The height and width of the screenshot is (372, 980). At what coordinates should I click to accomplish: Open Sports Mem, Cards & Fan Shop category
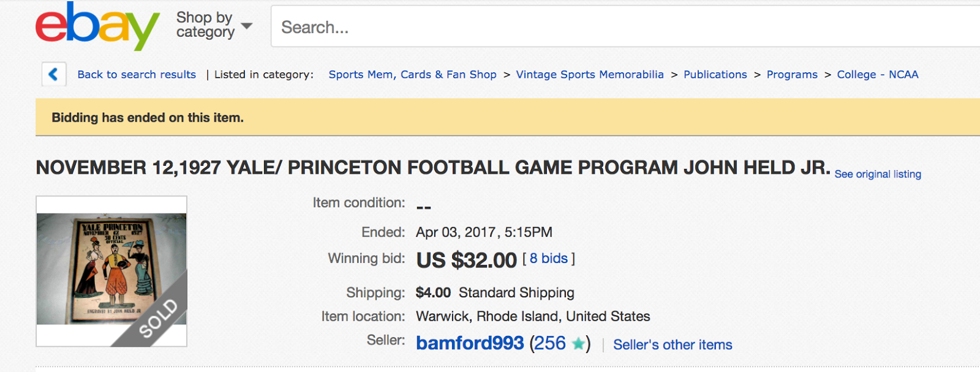[412, 75]
